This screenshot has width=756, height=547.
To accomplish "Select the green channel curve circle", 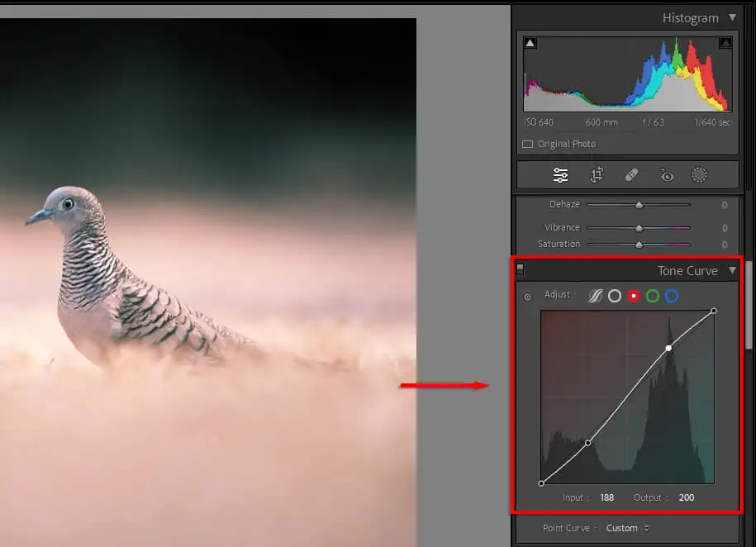I will [653, 296].
